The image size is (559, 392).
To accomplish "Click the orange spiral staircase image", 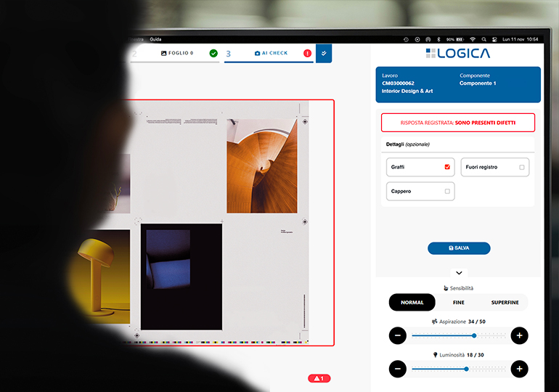I will point(262,166).
